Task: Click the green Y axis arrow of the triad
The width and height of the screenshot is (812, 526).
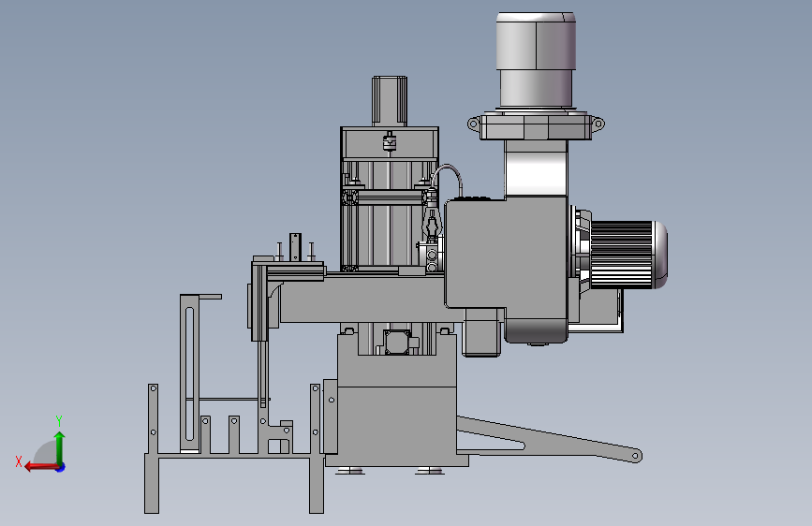Action: 60,448
